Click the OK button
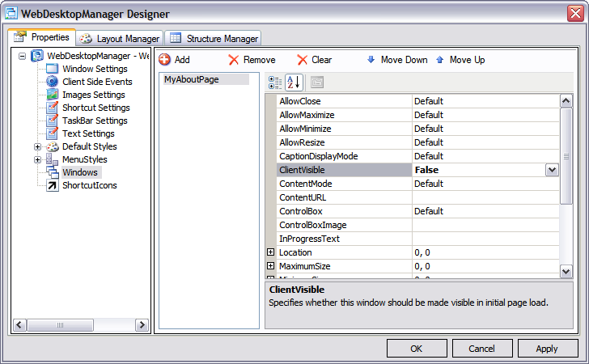The height and width of the screenshot is (364, 589). pos(417,349)
